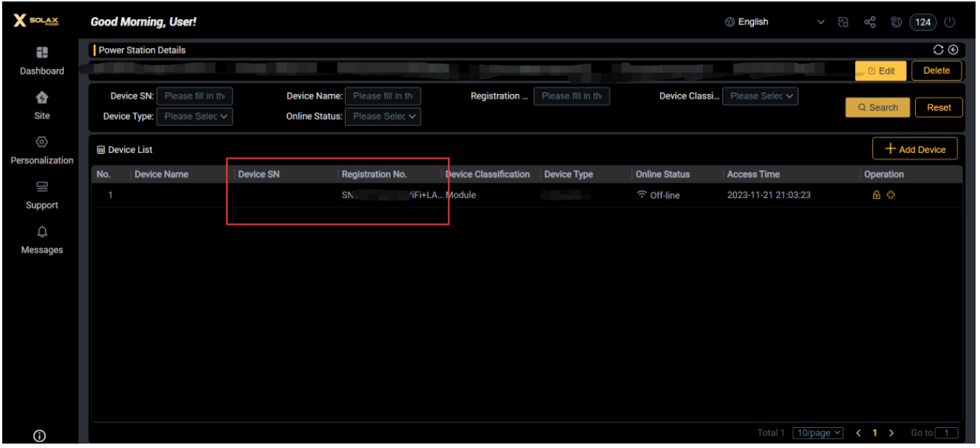Expand the English language dropdown

(x=820, y=22)
